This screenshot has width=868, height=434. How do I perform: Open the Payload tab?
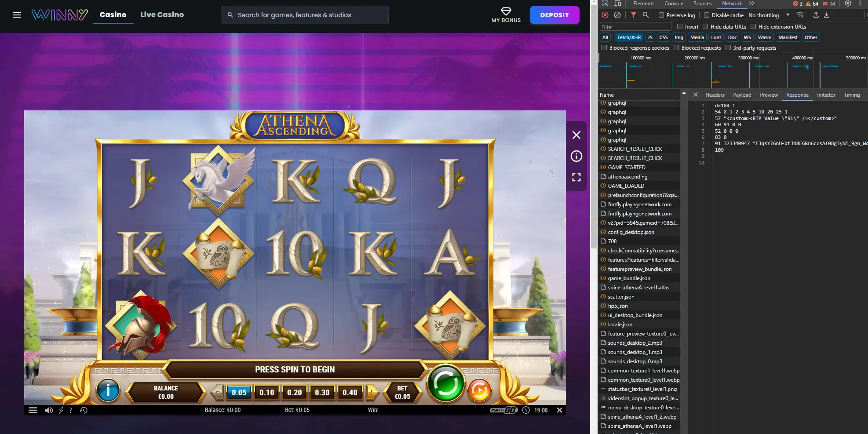[742, 95]
